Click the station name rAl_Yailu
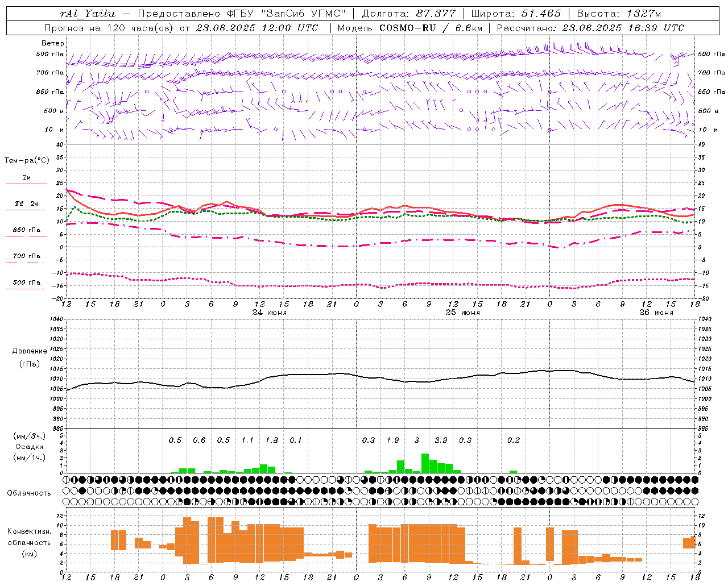This screenshot has height=582, width=728. point(88,14)
